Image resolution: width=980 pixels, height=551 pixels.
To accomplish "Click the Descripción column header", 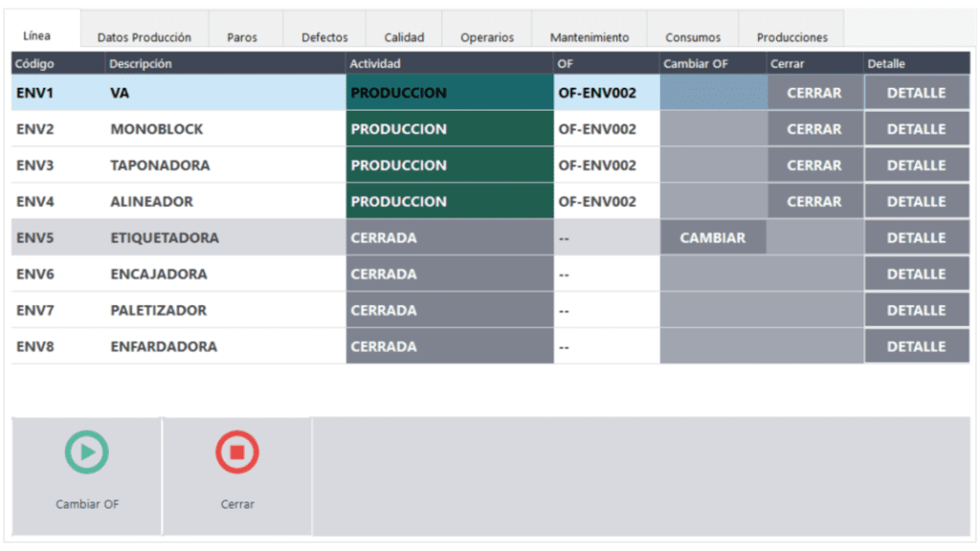I will (226, 63).
